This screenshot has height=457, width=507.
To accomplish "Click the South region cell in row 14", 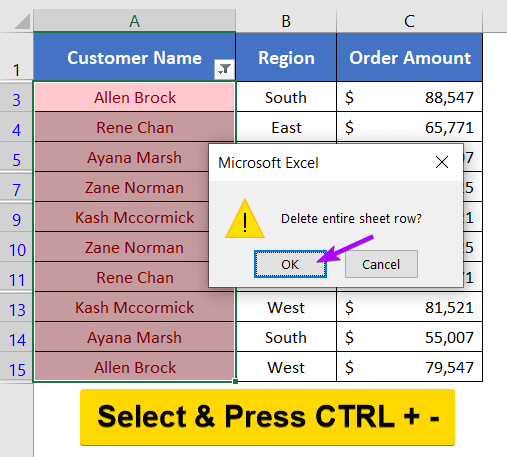I will point(286,337).
